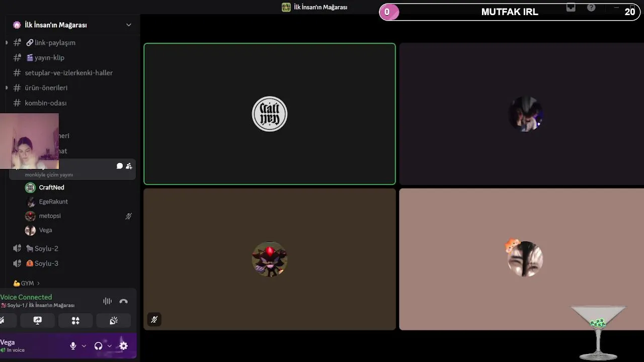The image size is (644, 362).
Task: Click CraftNed's avatar in the sidebar
Action: tap(30, 188)
